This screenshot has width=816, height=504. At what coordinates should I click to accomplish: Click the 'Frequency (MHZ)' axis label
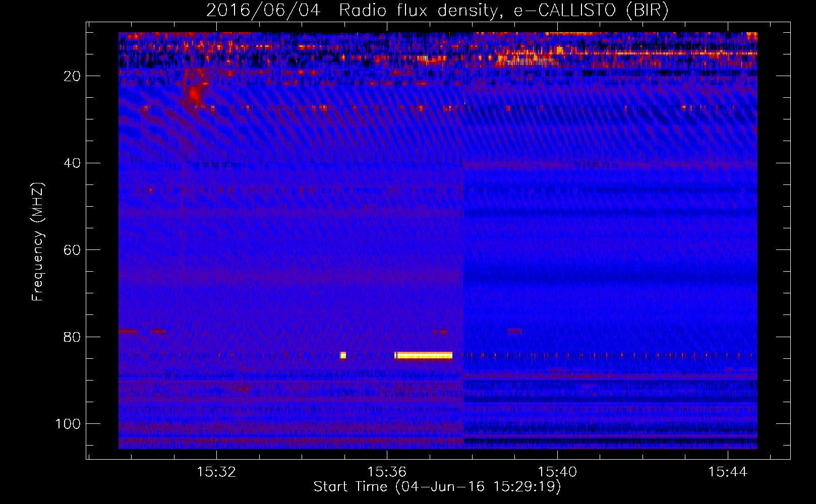point(38,241)
